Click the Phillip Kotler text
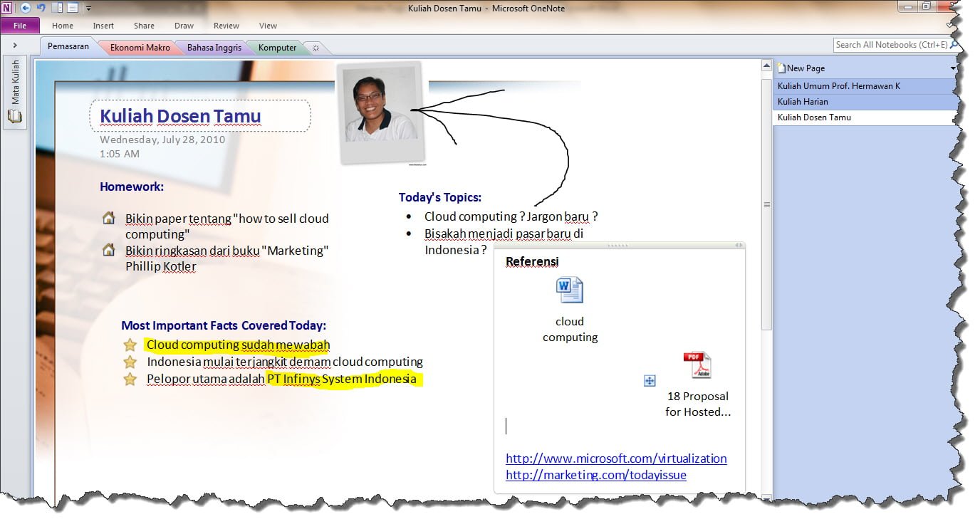The image size is (980, 524). click(160, 266)
